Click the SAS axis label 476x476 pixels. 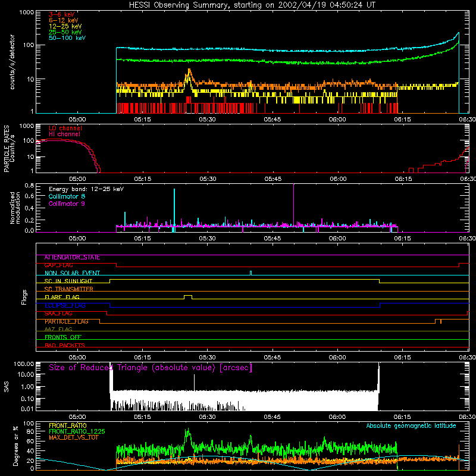point(7,387)
